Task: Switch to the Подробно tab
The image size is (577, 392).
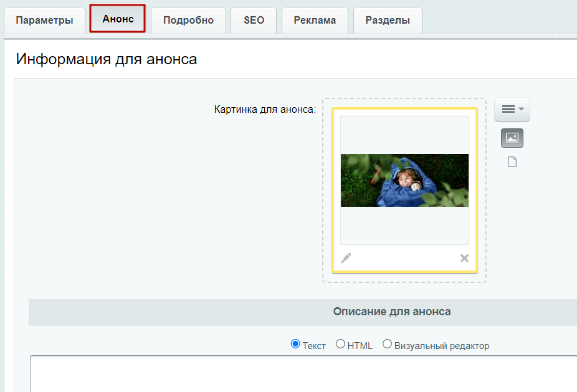Action: (188, 20)
